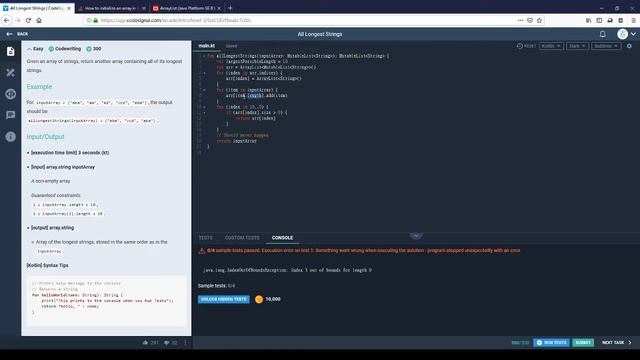Switch to the How to initialize an array tab
This screenshot has height=360, width=640.
coord(111,8)
